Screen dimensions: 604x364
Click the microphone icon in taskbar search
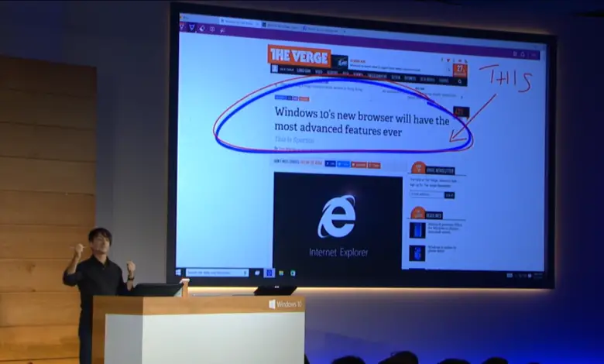click(x=245, y=273)
